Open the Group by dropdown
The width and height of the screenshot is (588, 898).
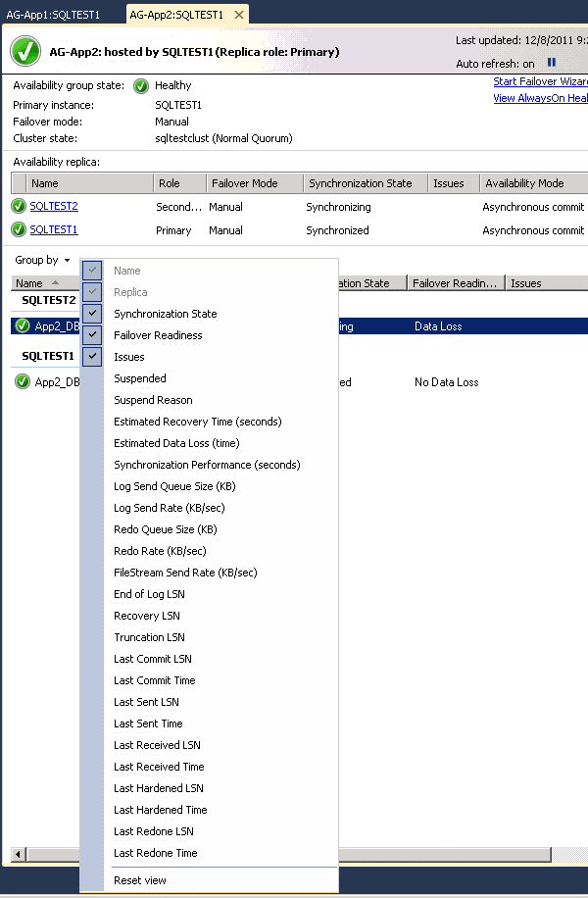pyautogui.click(x=42, y=260)
